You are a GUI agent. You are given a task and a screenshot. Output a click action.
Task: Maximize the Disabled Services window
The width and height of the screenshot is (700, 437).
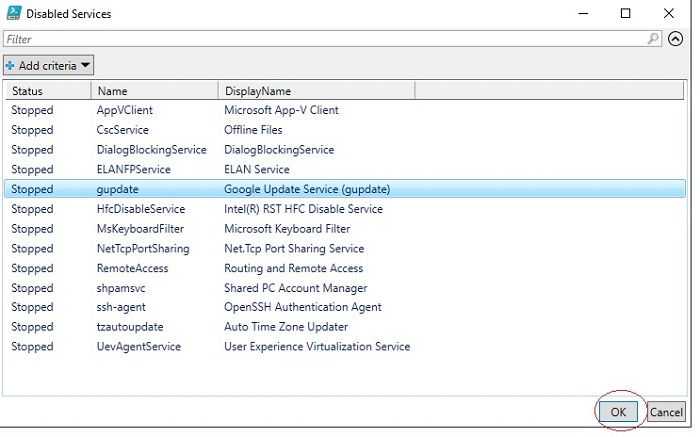626,14
